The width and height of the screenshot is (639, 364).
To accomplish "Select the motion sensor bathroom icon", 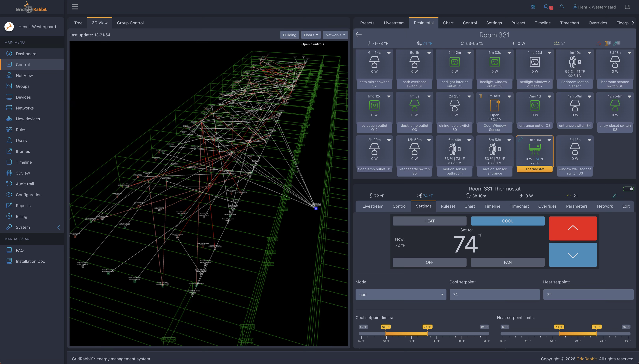I will [455, 149].
